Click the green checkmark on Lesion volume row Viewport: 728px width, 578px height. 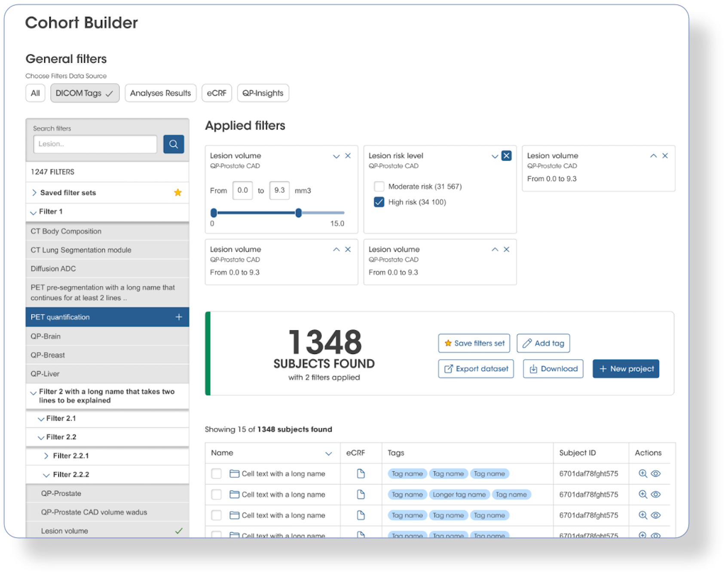[179, 531]
